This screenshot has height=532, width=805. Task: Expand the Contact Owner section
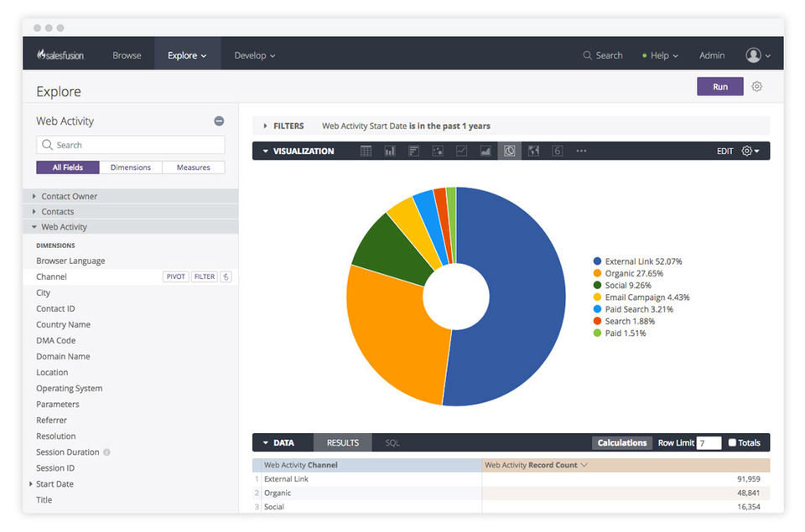[69, 196]
